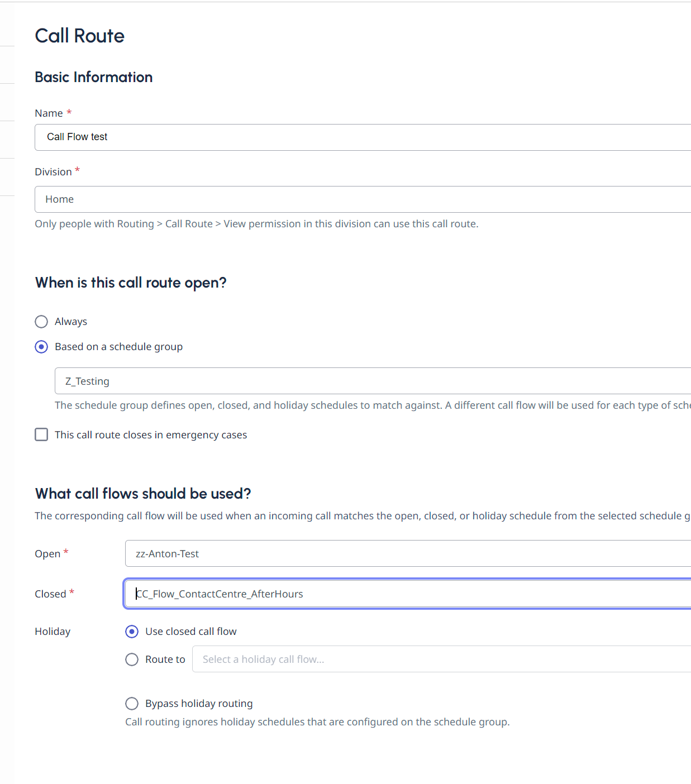Click the What call flows should be used heading

143,494
